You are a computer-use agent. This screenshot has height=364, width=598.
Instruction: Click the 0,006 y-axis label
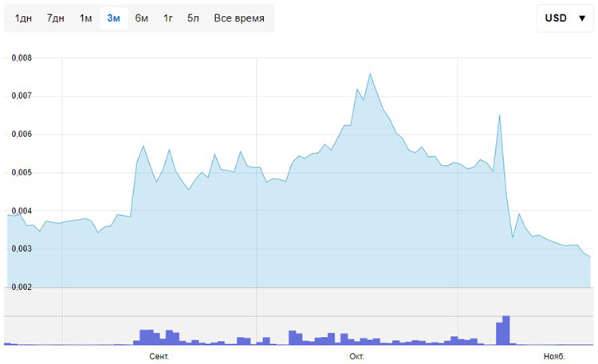pos(22,134)
